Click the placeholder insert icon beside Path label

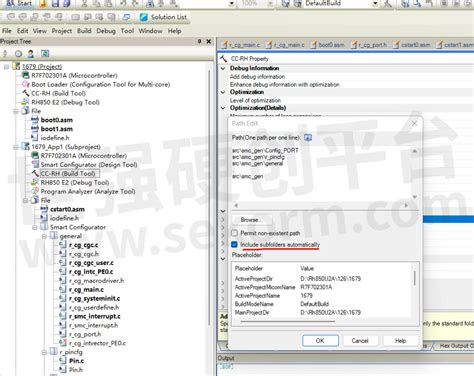click(308, 137)
